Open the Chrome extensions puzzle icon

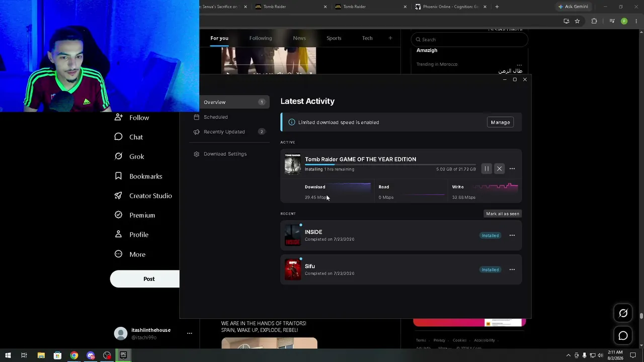tap(594, 21)
